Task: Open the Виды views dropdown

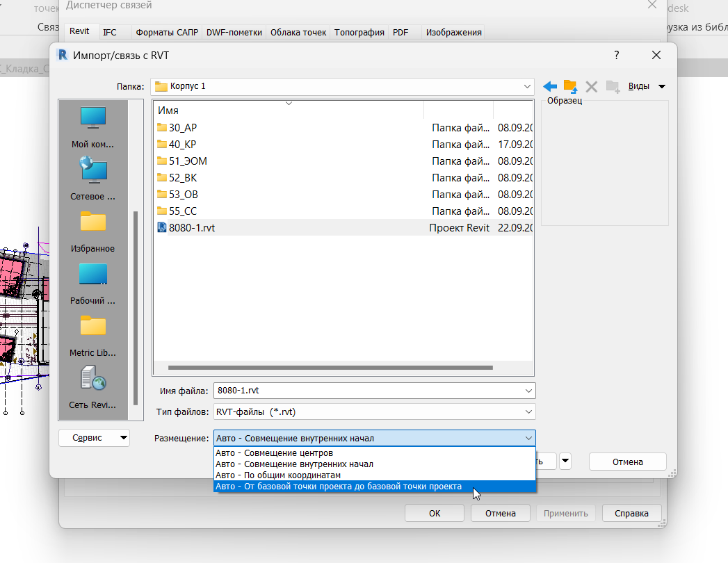Action: click(x=647, y=86)
